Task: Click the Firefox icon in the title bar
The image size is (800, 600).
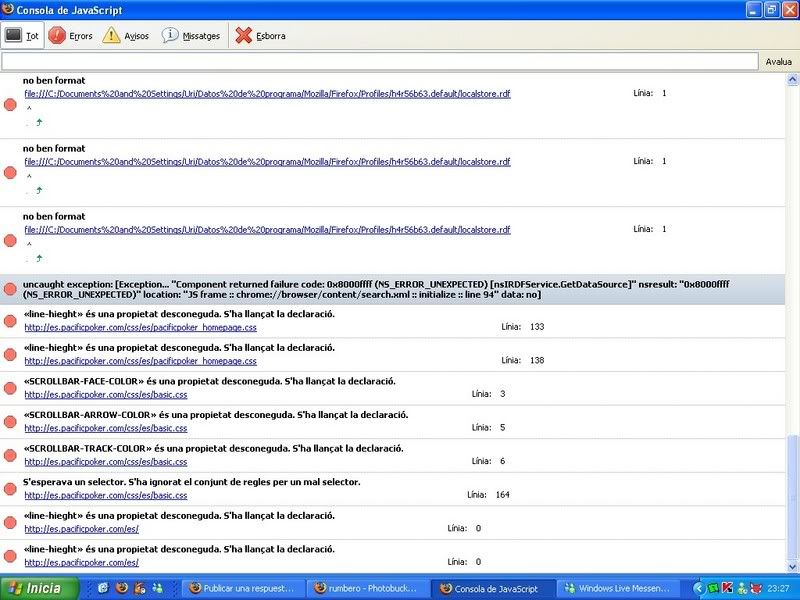Action: 8,9
